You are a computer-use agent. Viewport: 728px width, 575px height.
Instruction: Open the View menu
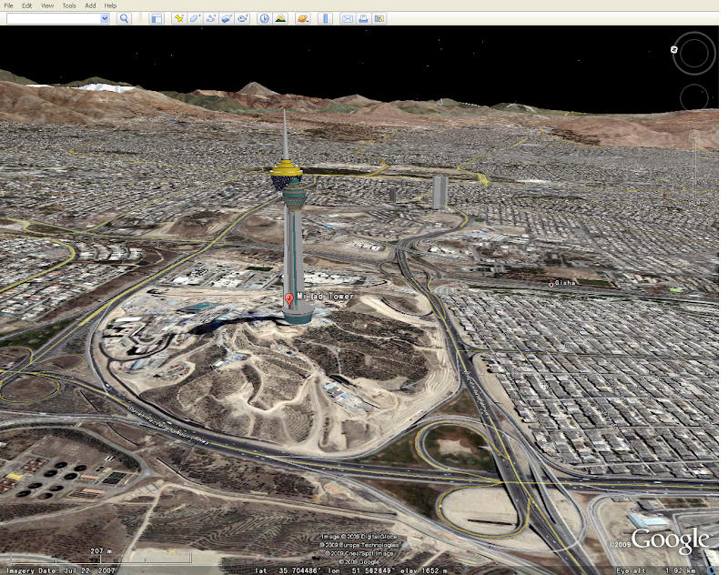[47, 5]
